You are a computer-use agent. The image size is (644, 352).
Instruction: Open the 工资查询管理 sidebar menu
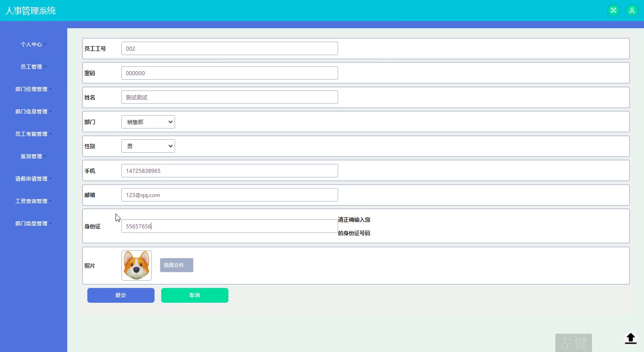click(x=34, y=201)
